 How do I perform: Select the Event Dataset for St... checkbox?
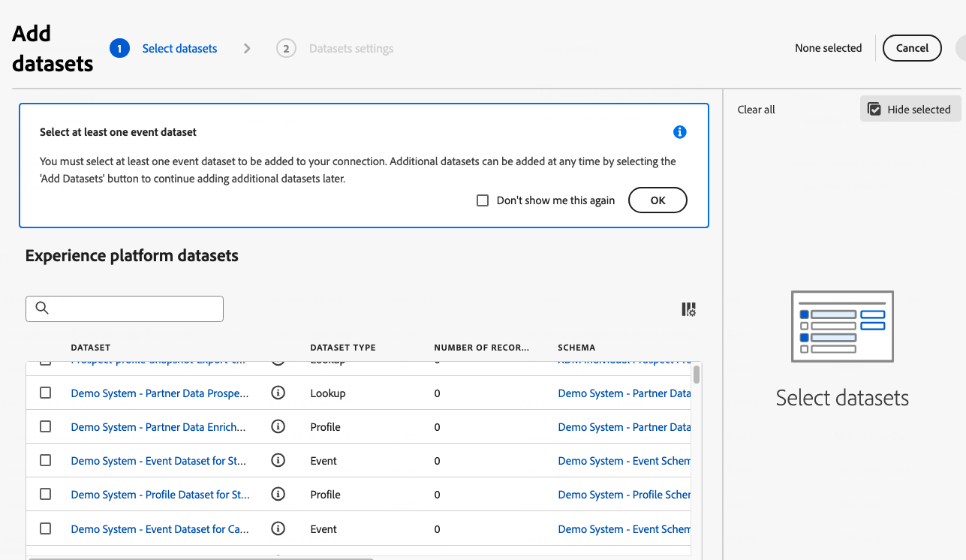(x=46, y=460)
